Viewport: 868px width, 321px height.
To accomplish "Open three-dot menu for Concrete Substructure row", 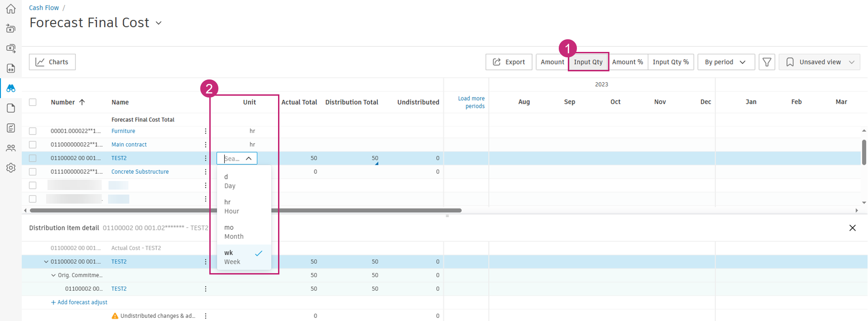I will [206, 172].
